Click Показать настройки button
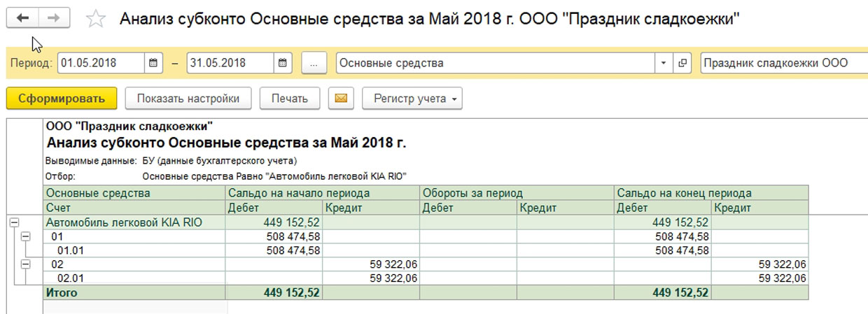868x314 pixels. coord(188,99)
